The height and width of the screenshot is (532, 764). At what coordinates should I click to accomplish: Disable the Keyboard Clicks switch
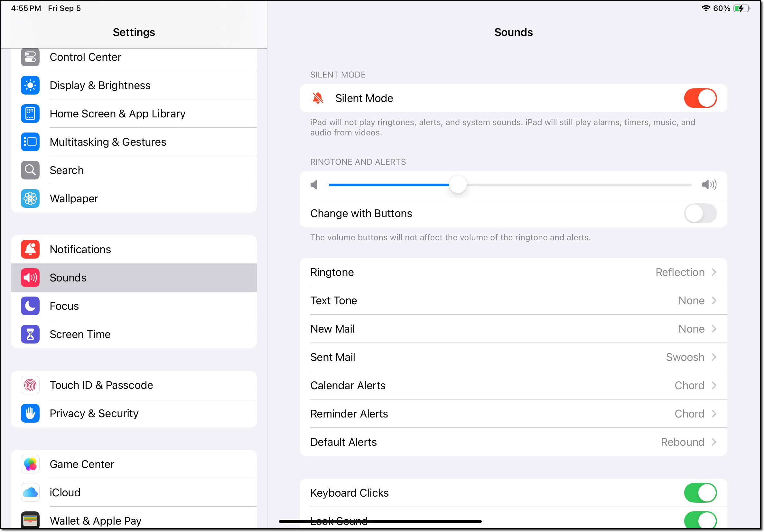click(700, 493)
